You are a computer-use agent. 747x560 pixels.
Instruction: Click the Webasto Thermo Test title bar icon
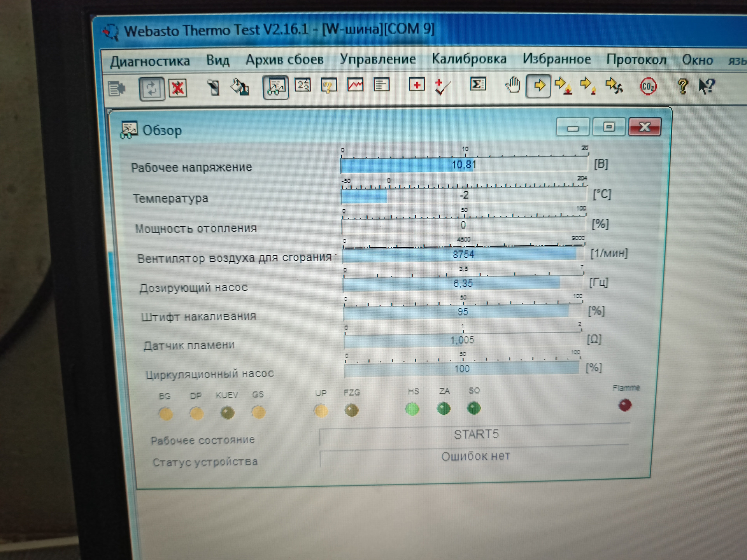pos(111,32)
